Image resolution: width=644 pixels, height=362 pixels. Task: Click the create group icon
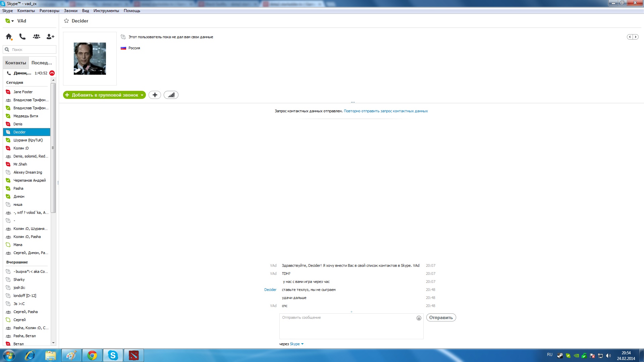pos(37,37)
